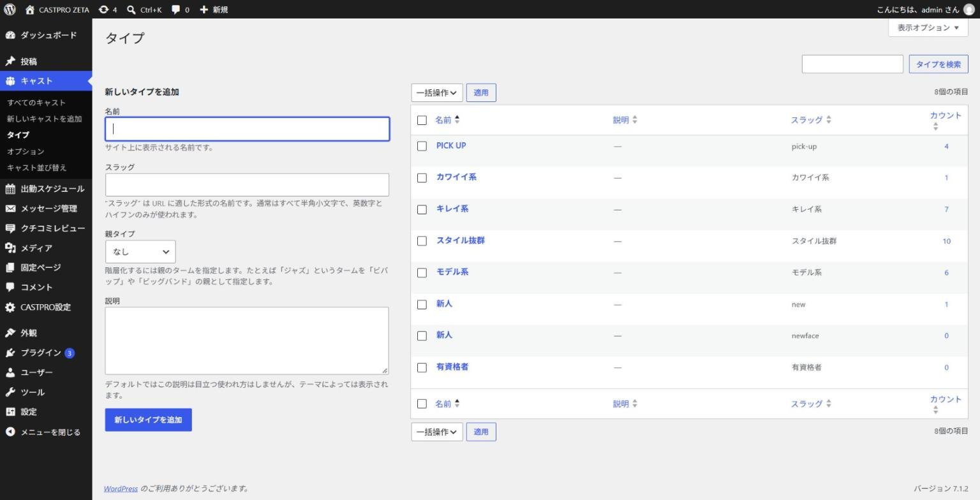Viewport: 980px width, 500px height.
Task: Open the top 一括操作 dropdown
Action: click(436, 92)
